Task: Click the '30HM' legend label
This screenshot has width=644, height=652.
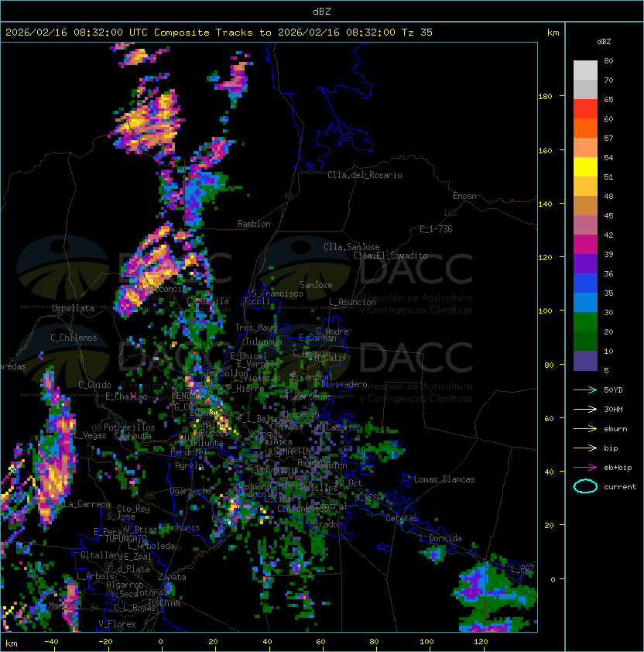Action: 613,409
